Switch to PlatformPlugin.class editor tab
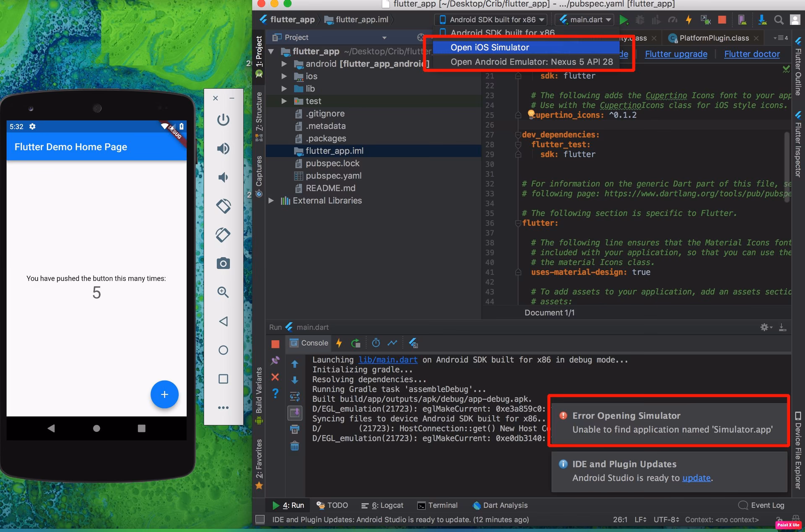The width and height of the screenshot is (805, 532). coord(714,38)
